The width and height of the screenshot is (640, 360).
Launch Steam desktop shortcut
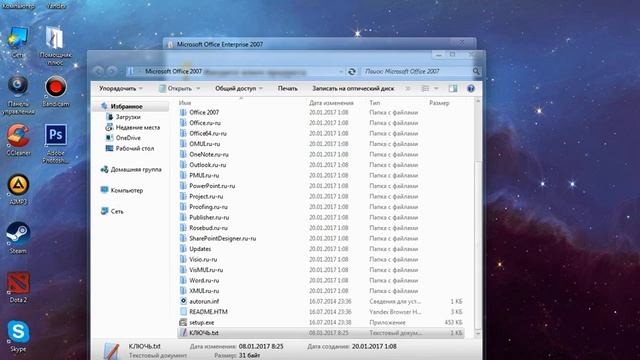point(18,239)
